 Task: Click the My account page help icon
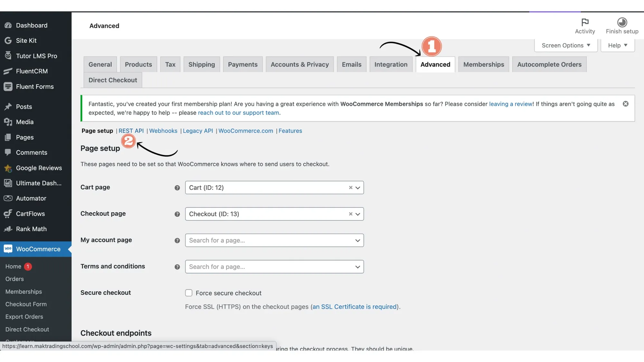[177, 241]
